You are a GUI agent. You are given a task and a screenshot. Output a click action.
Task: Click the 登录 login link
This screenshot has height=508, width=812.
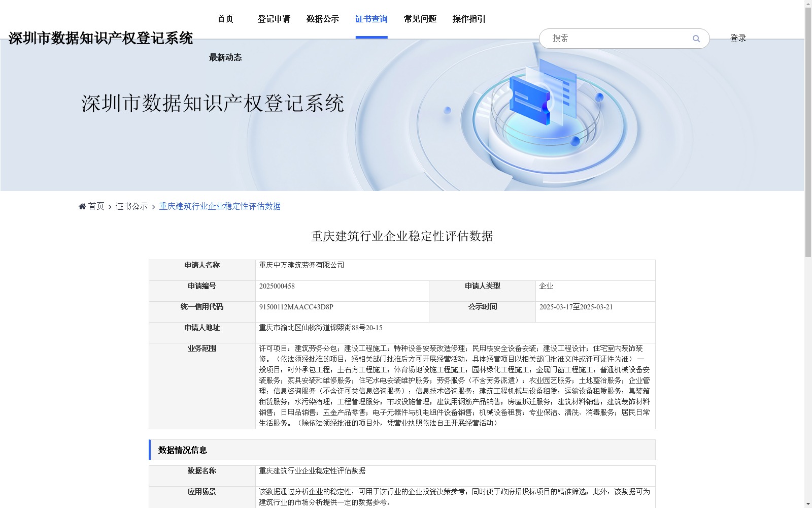[x=738, y=39]
